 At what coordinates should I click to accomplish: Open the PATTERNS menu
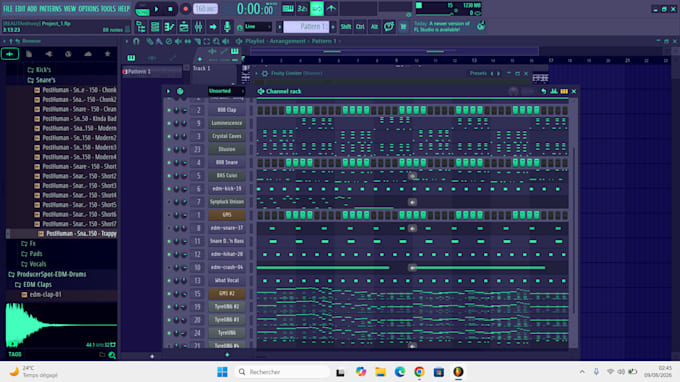(51, 9)
